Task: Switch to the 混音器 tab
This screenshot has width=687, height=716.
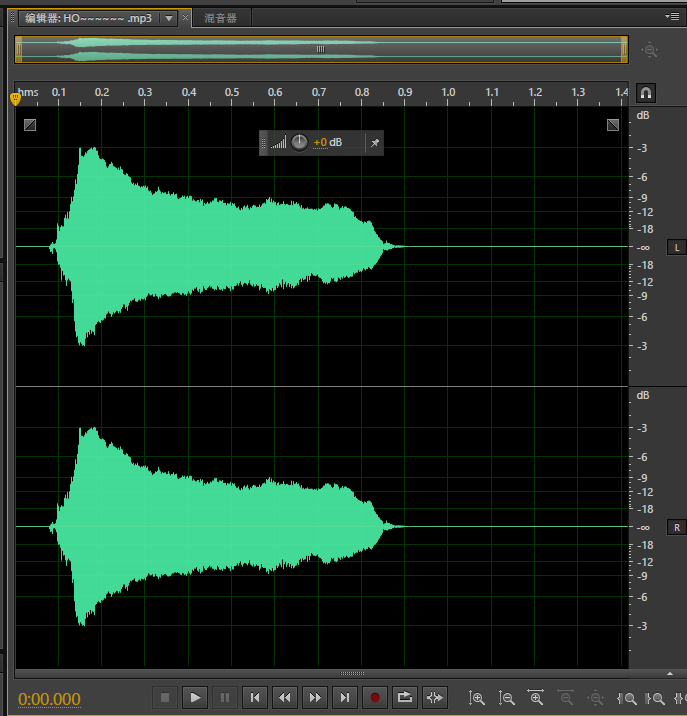Action: pos(220,18)
